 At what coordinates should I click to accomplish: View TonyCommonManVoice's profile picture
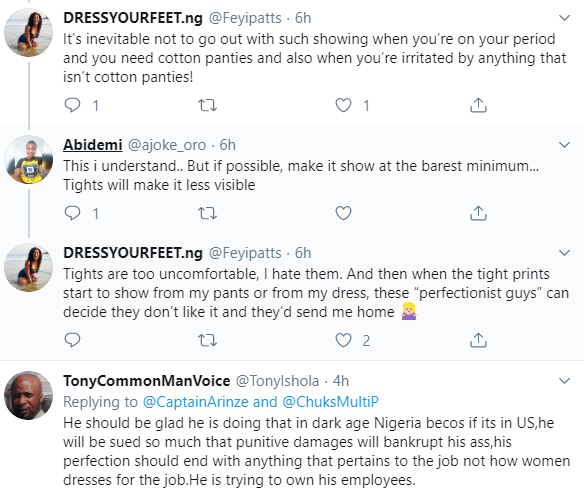pyautogui.click(x=28, y=395)
